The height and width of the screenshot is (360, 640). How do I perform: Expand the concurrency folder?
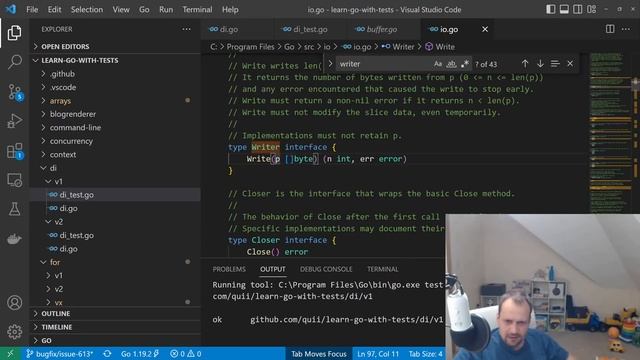(x=115, y=141)
